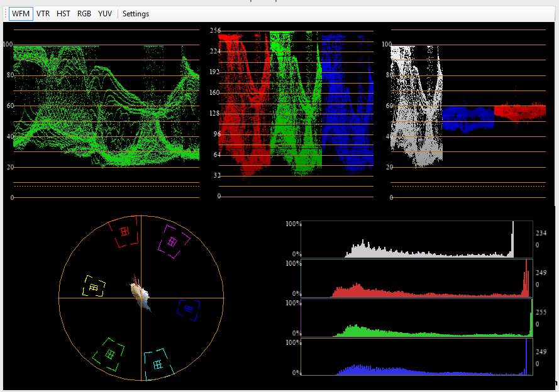Click the green target box on vectorscope
The height and width of the screenshot is (392, 559).
(110, 355)
